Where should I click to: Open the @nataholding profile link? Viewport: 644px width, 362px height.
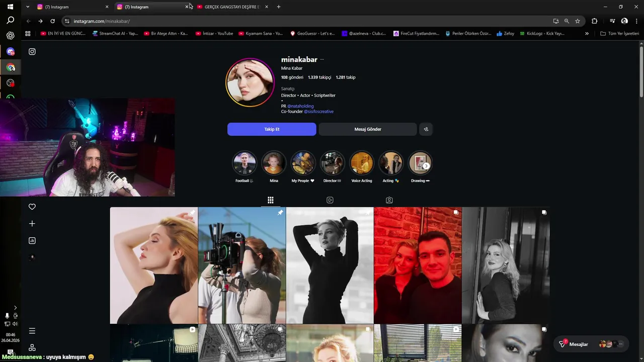[300, 106]
